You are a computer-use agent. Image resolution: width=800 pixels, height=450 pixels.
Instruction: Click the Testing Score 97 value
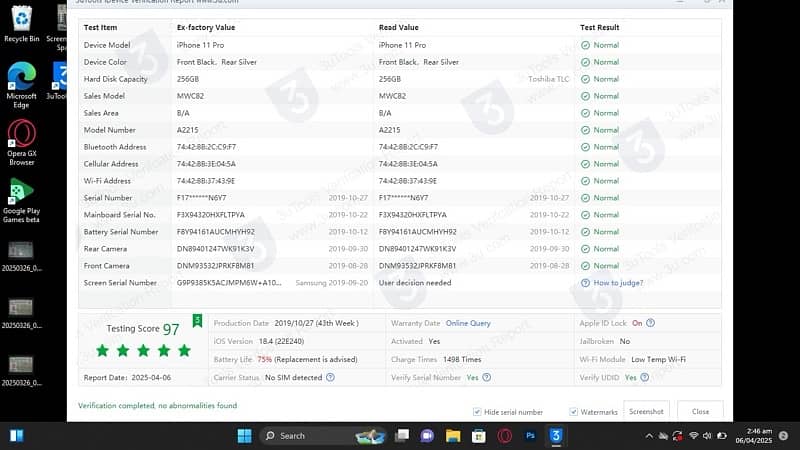click(170, 329)
